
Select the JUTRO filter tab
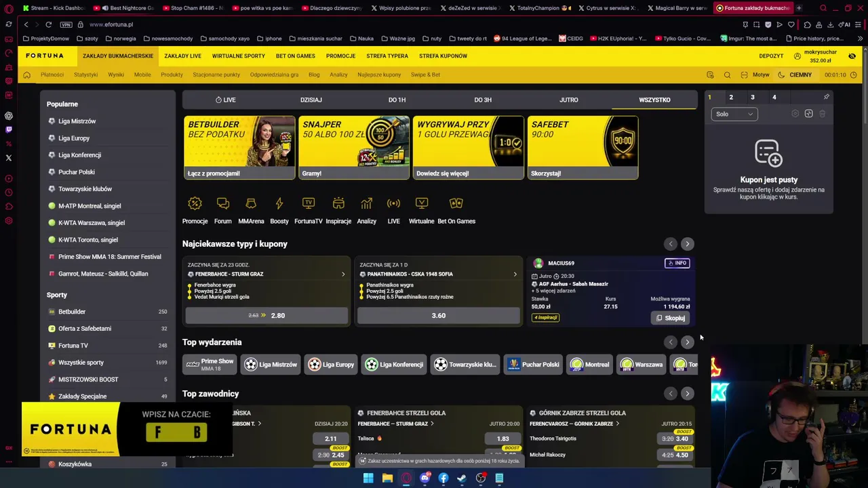click(569, 100)
